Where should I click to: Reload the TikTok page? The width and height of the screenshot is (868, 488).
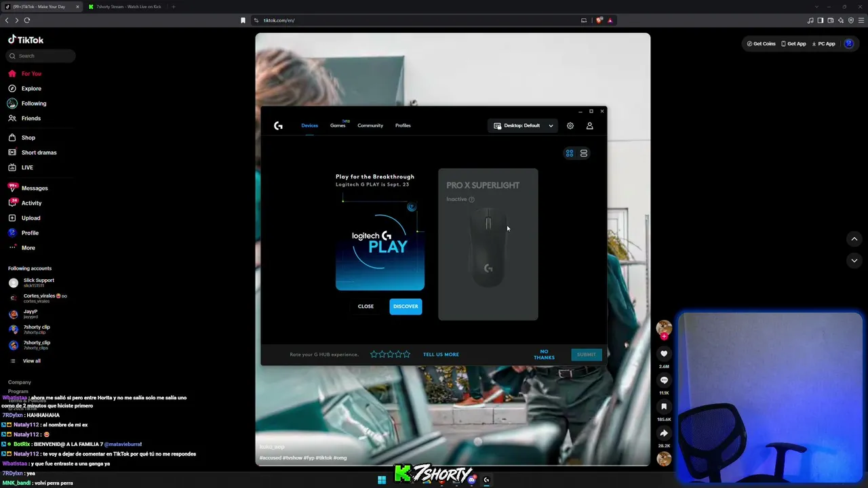pyautogui.click(x=27, y=20)
